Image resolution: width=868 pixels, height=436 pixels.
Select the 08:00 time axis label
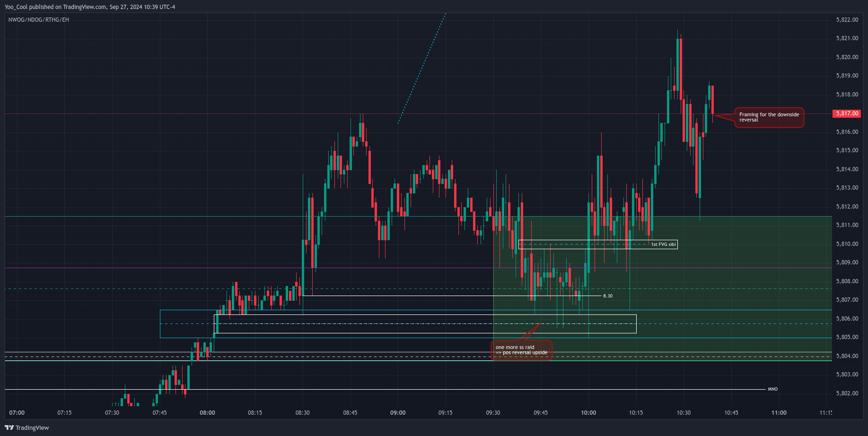[x=207, y=413]
